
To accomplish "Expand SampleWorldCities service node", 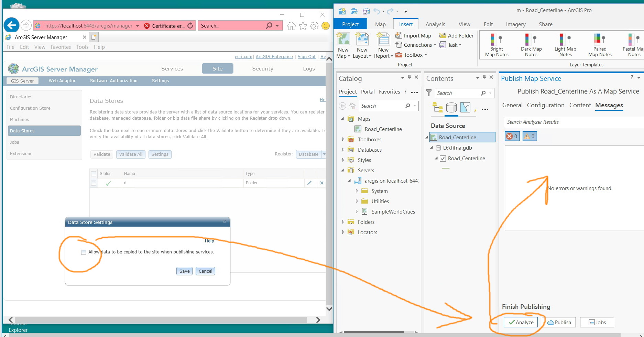I will [x=357, y=211].
